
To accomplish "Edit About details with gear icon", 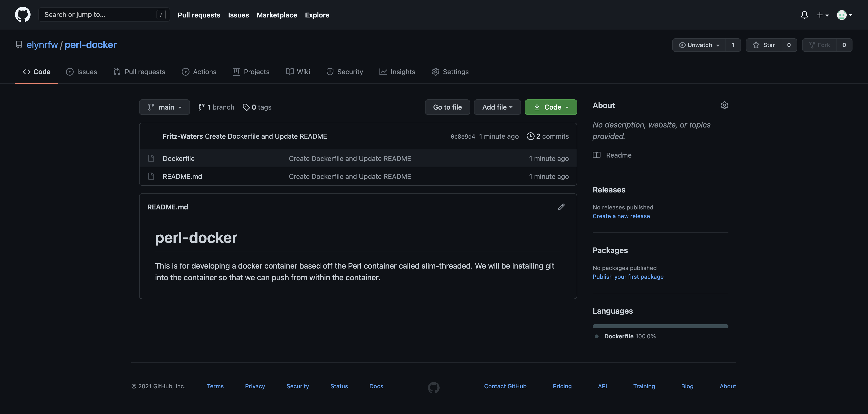I will 725,105.
